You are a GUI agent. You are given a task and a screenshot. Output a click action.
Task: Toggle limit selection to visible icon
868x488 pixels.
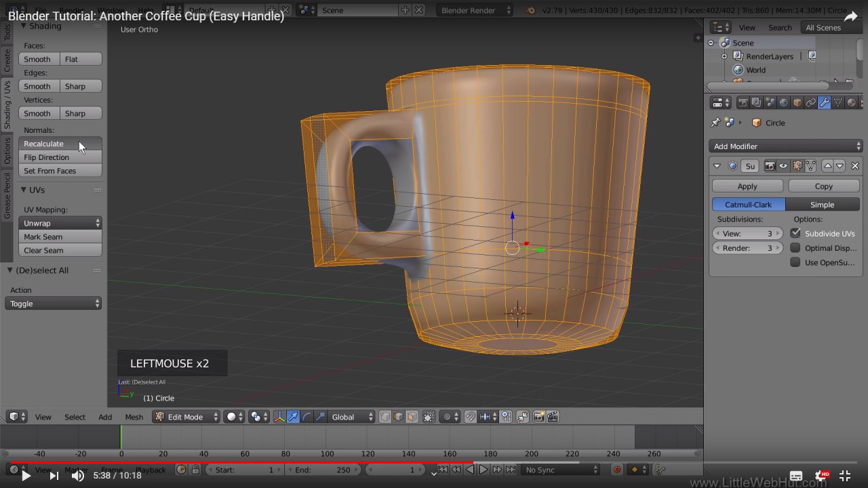click(429, 417)
